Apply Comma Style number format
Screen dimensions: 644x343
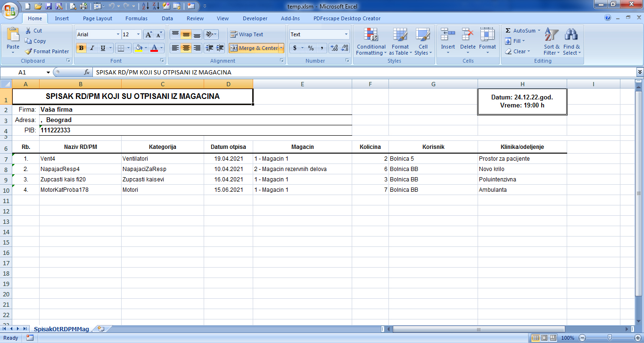click(x=322, y=48)
